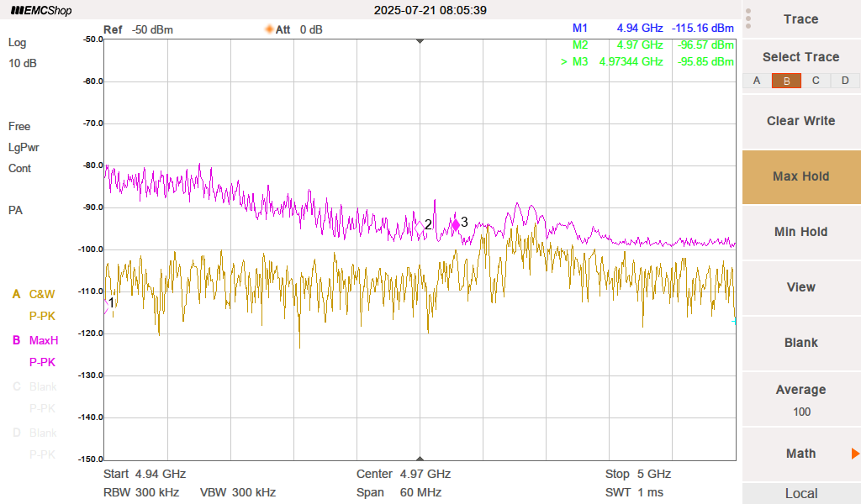
Task: Click the cyan trace-end indicator on right edge
Action: (x=734, y=321)
